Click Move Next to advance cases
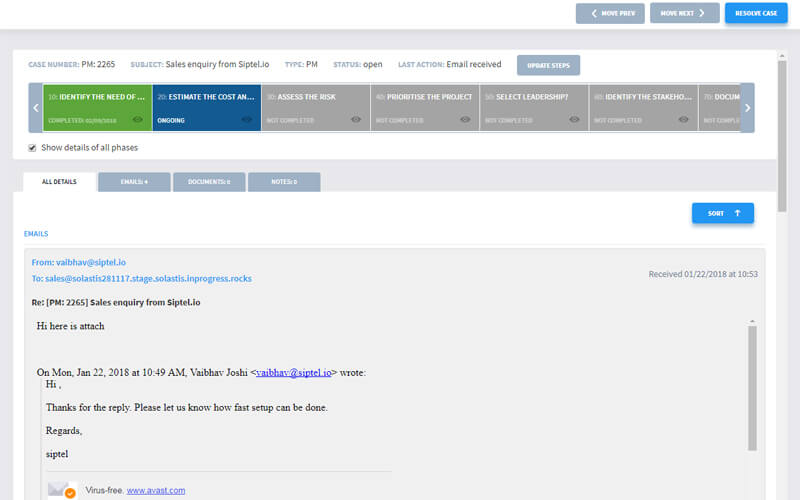800x500 pixels. point(684,13)
